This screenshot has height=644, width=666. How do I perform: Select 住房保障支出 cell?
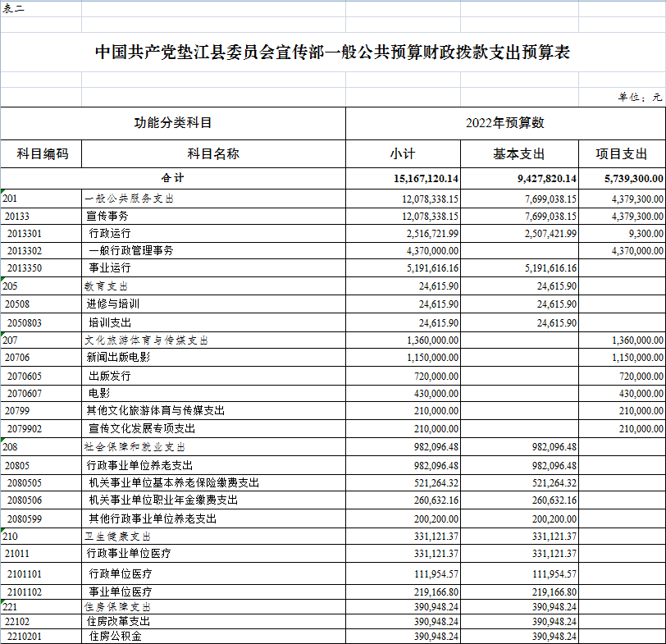click(x=213, y=606)
